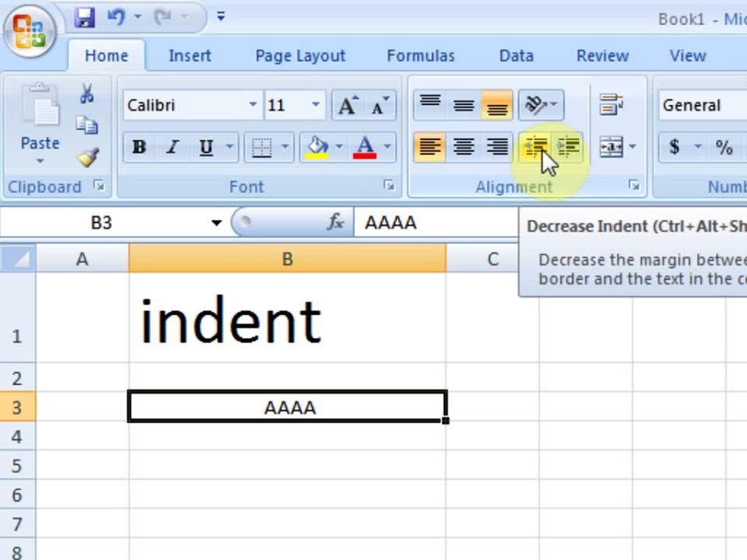Apply yellow Fill Color
747x560 pixels.
[x=317, y=147]
